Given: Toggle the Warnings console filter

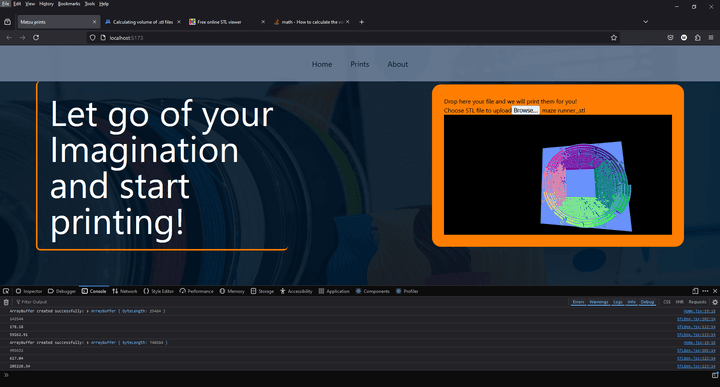Looking at the screenshot, I should [598, 302].
